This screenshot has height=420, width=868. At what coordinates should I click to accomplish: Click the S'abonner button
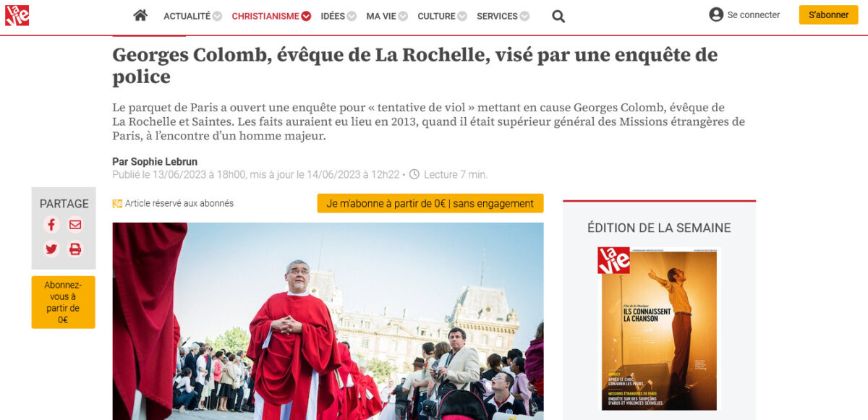tap(828, 15)
